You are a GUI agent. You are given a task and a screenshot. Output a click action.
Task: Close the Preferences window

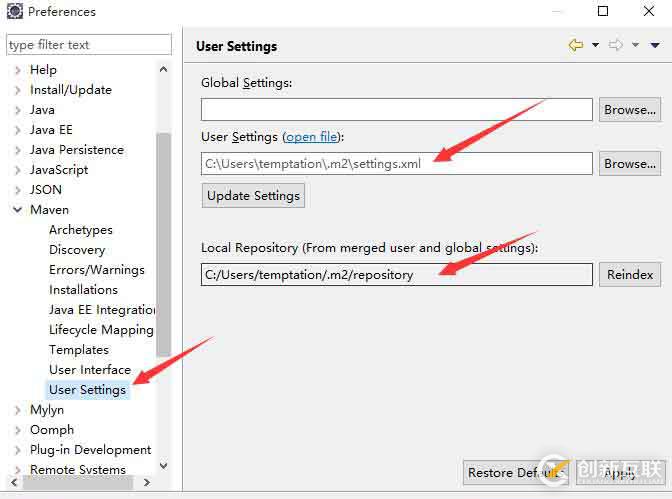[649, 11]
